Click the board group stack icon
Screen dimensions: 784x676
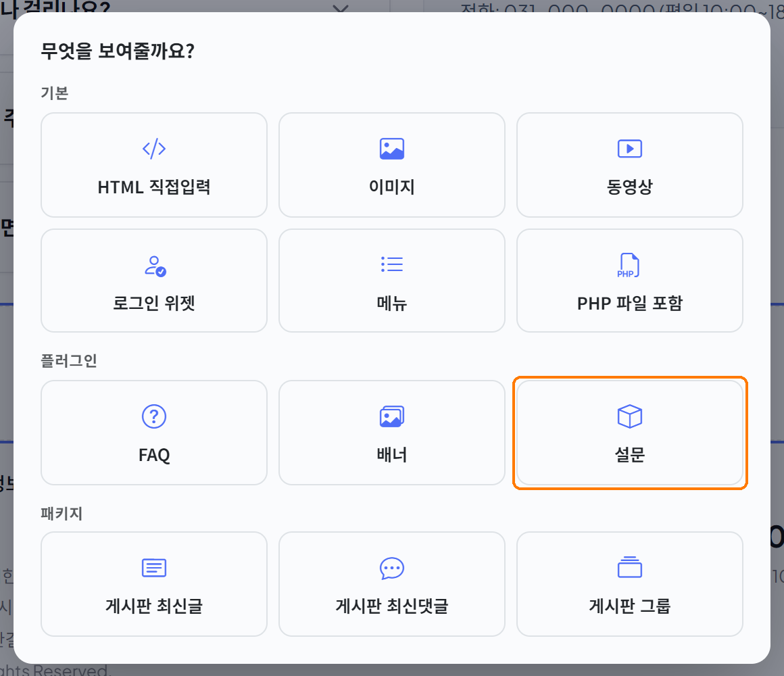click(629, 567)
